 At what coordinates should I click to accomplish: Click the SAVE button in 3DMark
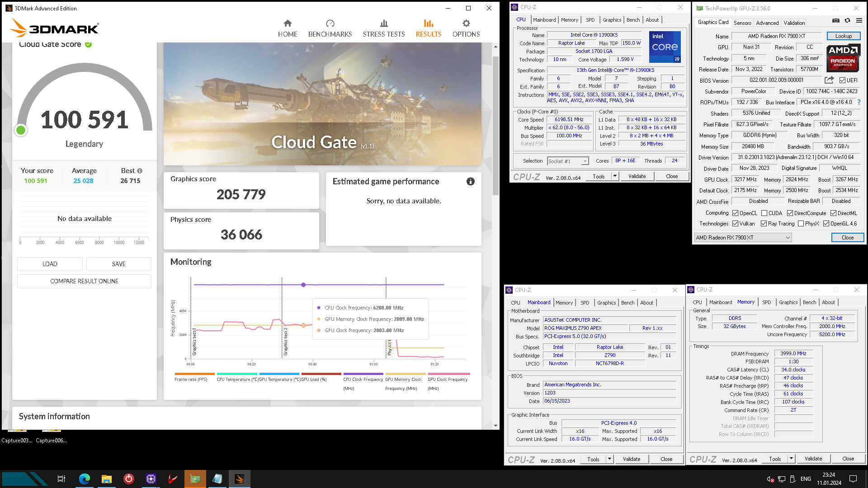click(119, 264)
